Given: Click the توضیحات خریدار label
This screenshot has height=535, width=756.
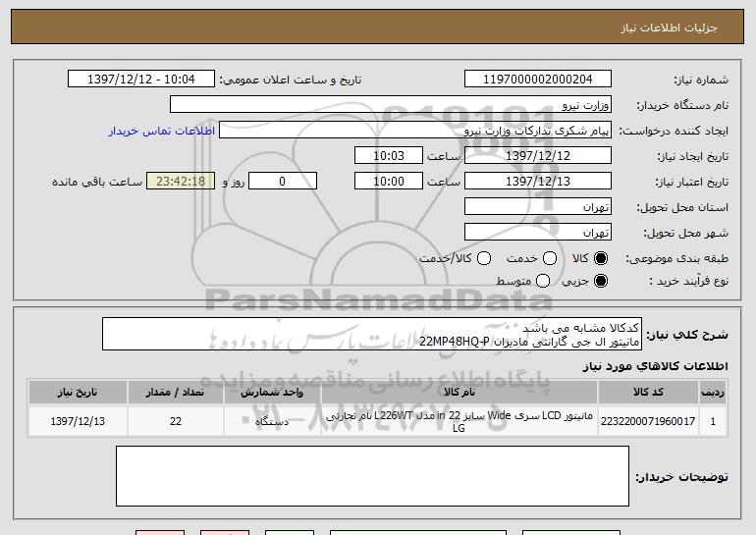Looking at the screenshot, I should point(681,477).
